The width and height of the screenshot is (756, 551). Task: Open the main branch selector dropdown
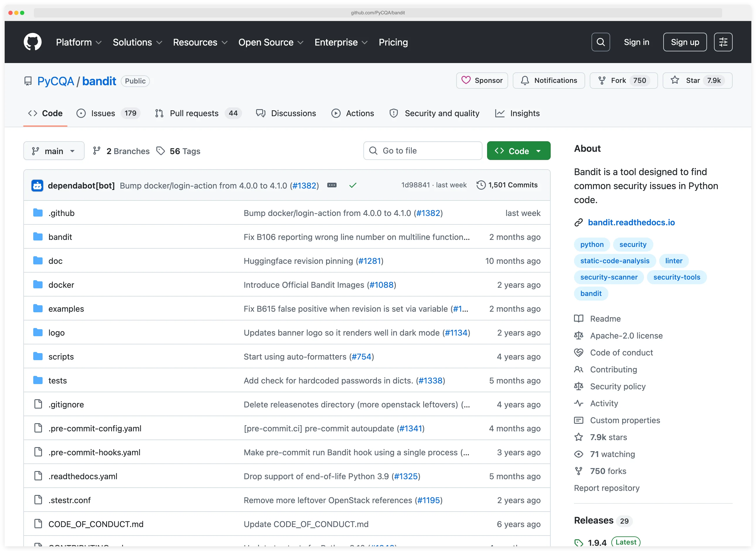[54, 150]
